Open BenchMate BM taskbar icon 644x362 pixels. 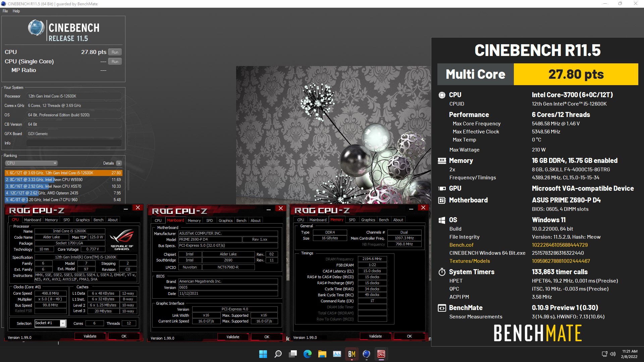tap(352, 354)
